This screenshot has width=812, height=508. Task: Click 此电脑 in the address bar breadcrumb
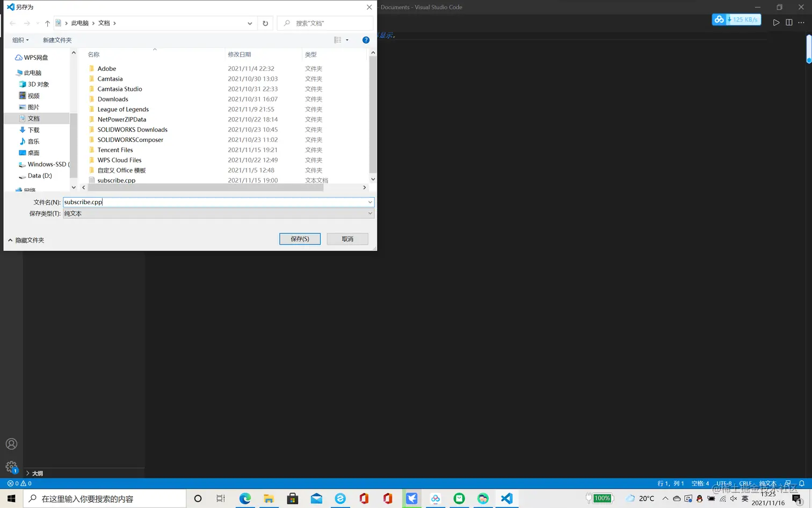coord(80,23)
